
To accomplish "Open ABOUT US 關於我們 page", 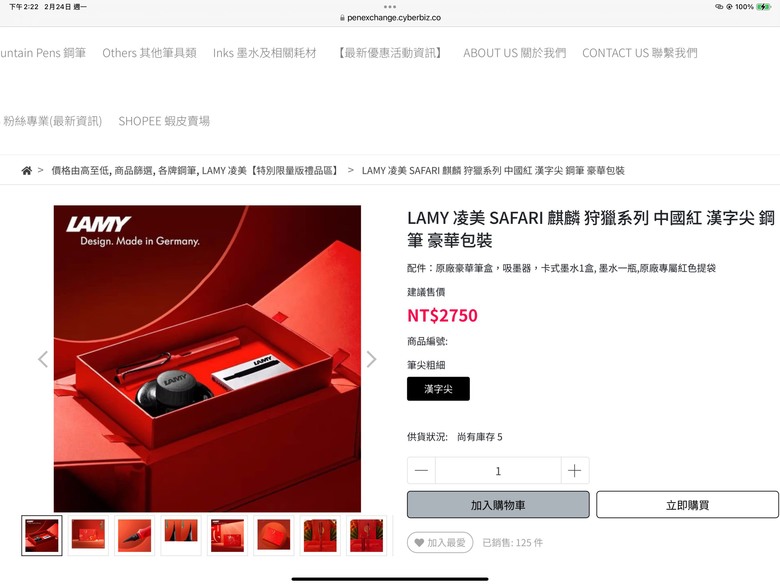I will point(514,53).
